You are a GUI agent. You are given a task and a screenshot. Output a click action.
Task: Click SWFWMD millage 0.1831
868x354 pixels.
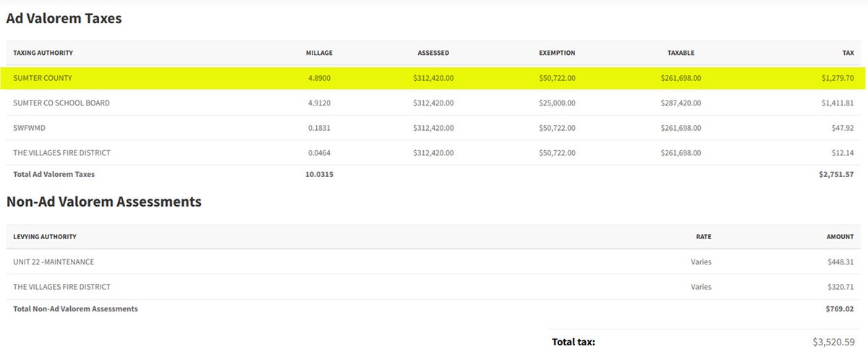319,128
